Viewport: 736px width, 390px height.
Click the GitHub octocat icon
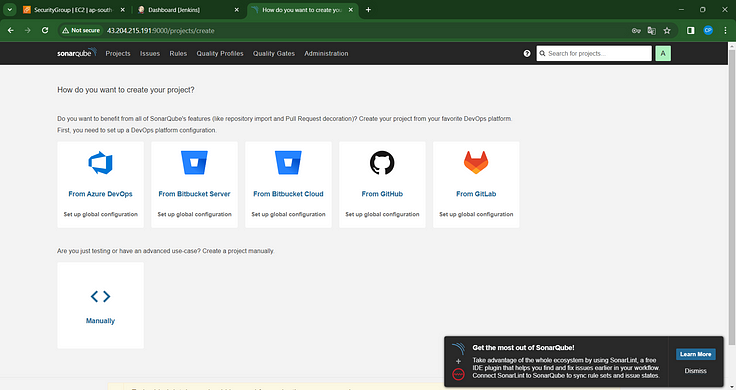pyautogui.click(x=382, y=162)
